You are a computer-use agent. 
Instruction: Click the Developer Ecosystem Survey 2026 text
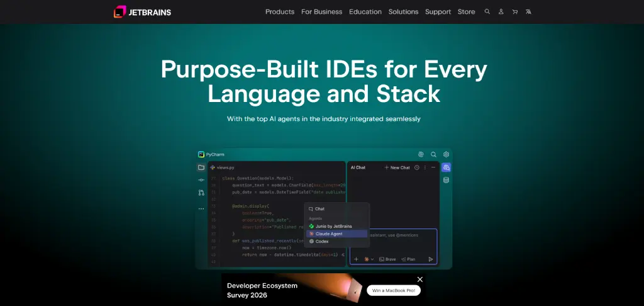click(262, 290)
